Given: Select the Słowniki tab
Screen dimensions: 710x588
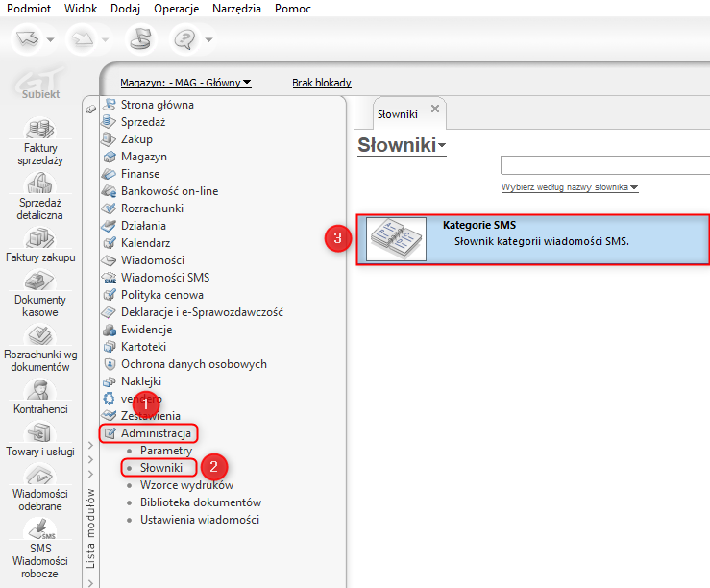Looking at the screenshot, I should click(x=398, y=114).
